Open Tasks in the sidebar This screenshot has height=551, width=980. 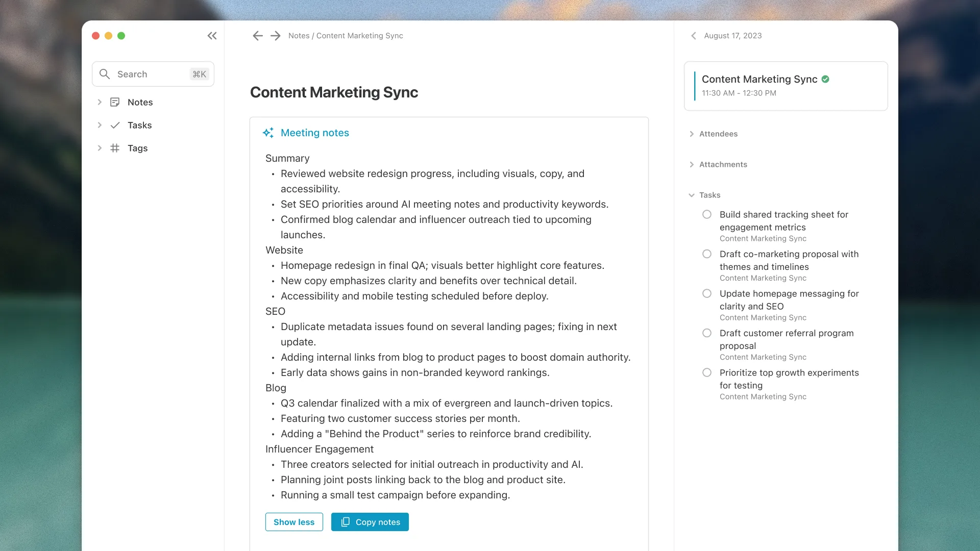(139, 125)
